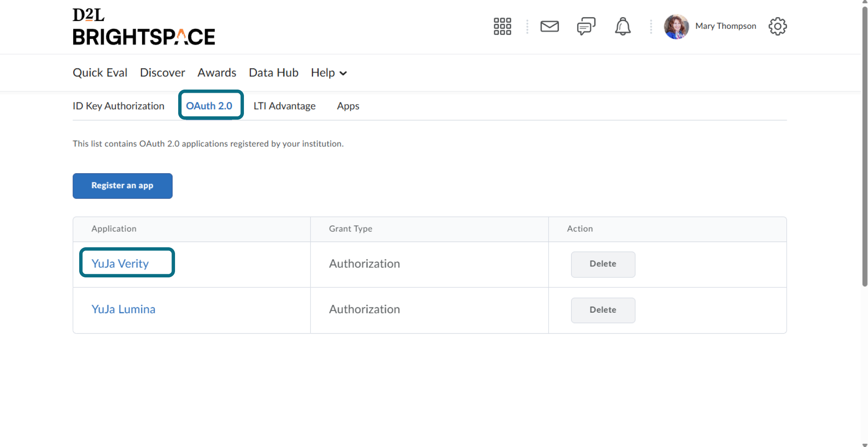Open the YuJa Lumina application link
The image size is (868, 447).
[124, 309]
